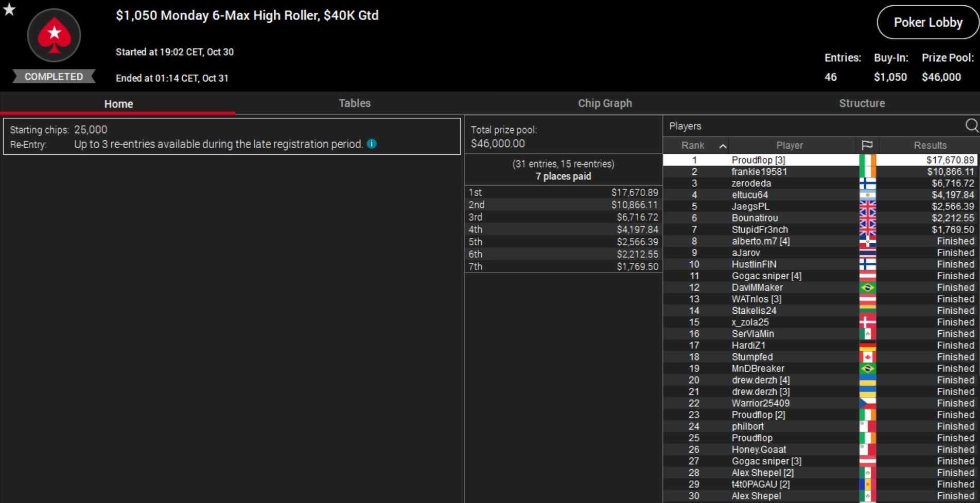Open the Chip Graph tab

pyautogui.click(x=604, y=103)
